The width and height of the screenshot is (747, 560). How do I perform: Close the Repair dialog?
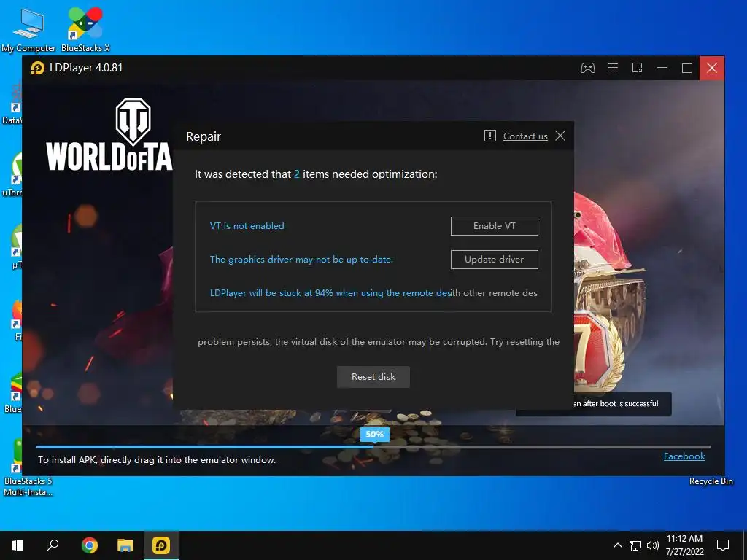pyautogui.click(x=560, y=136)
